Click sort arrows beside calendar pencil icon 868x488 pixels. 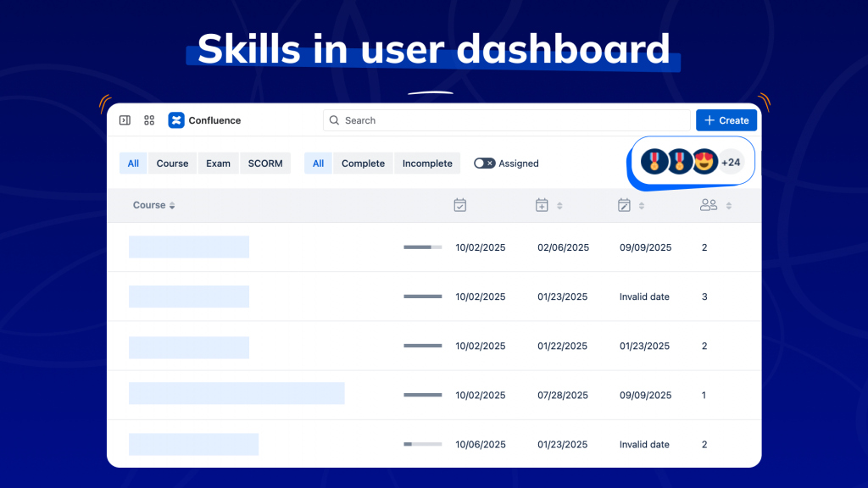tap(642, 206)
